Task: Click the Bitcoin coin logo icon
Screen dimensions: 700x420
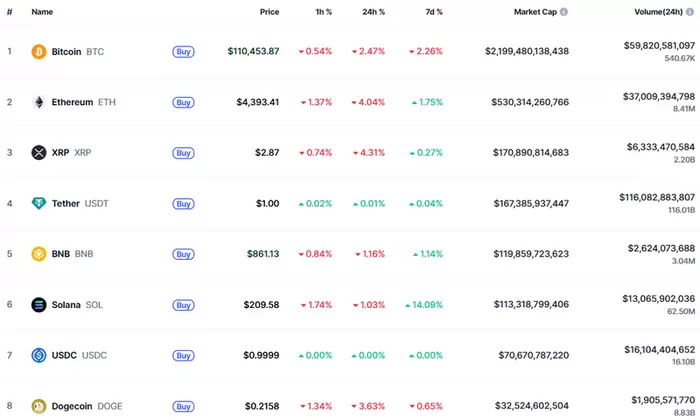Action: (39, 51)
